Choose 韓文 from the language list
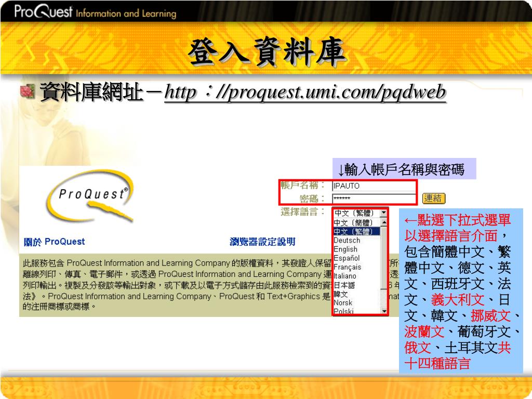Image resolution: width=532 pixels, height=399 pixels. pos(356,294)
